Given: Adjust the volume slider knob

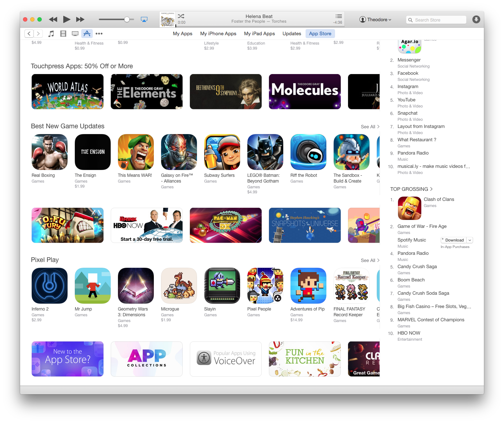Looking at the screenshot, I should 127,19.
